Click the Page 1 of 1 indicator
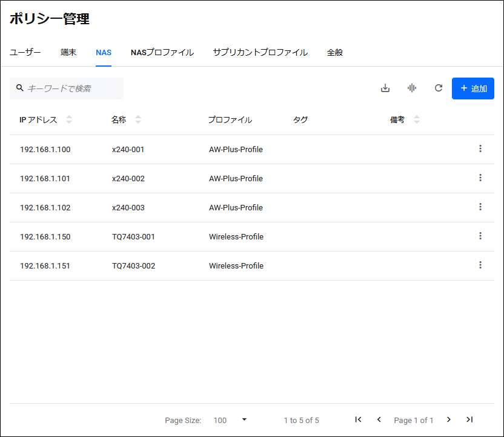Image resolution: width=504 pixels, height=437 pixels. pyautogui.click(x=414, y=420)
